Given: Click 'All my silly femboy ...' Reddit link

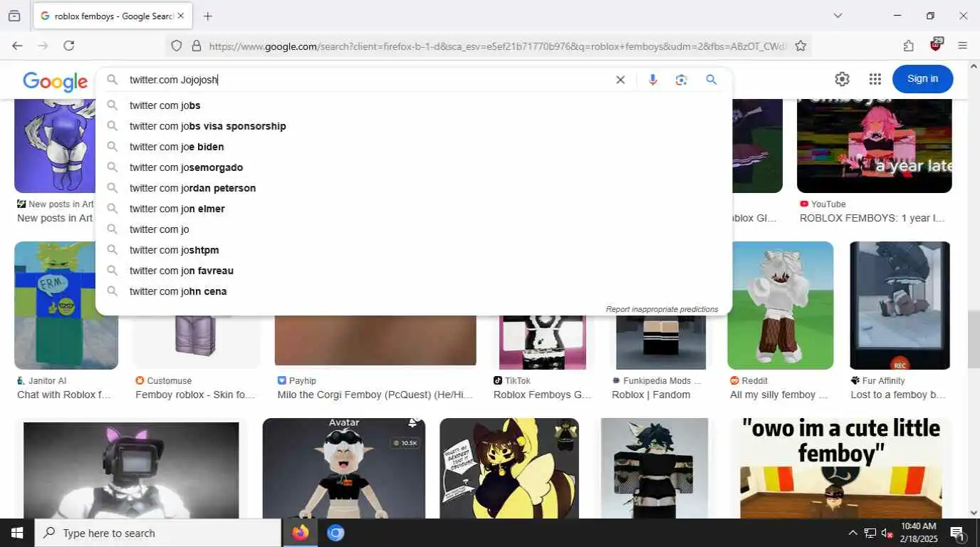Looking at the screenshot, I should 779,395.
